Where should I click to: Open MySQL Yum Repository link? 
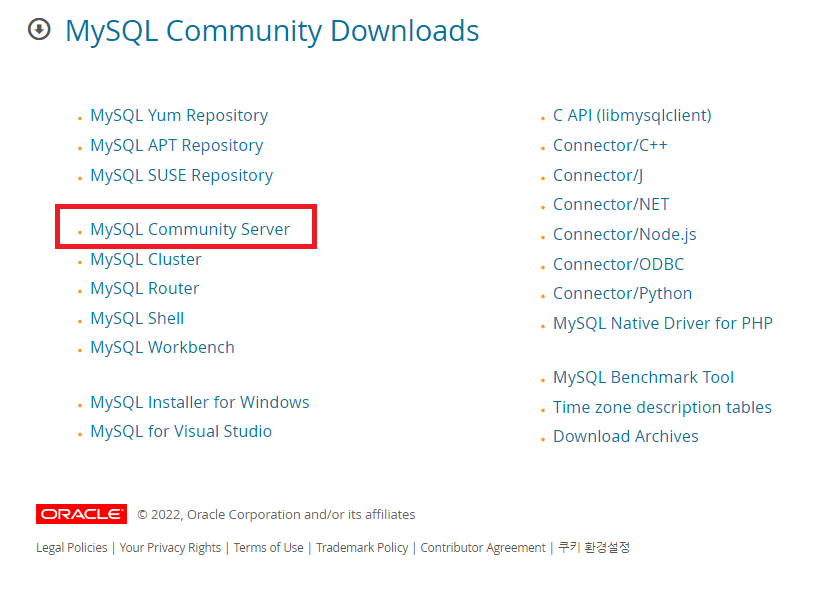179,115
